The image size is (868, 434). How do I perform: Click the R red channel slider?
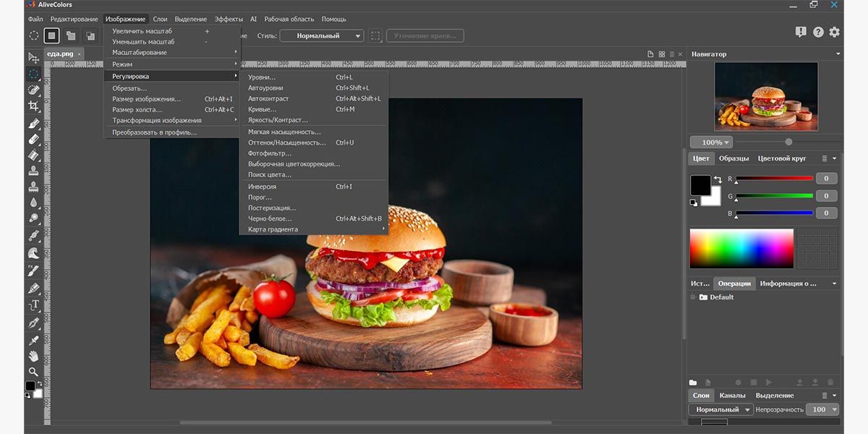pos(775,178)
